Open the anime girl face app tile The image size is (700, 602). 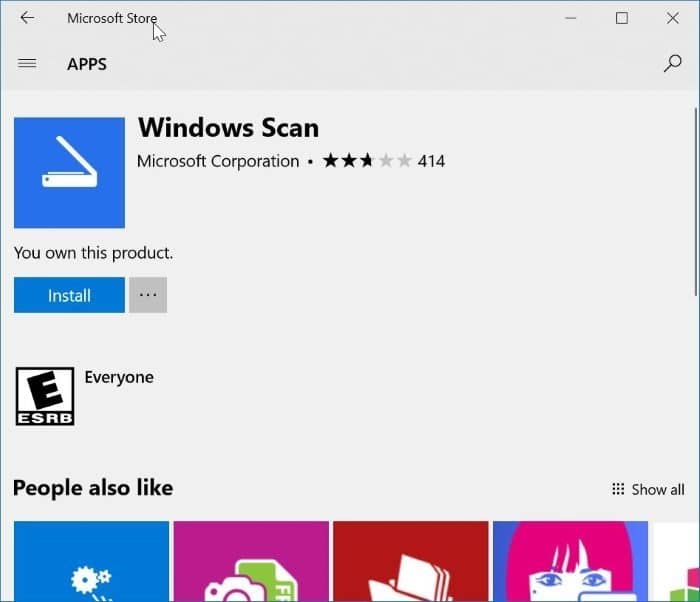click(571, 561)
